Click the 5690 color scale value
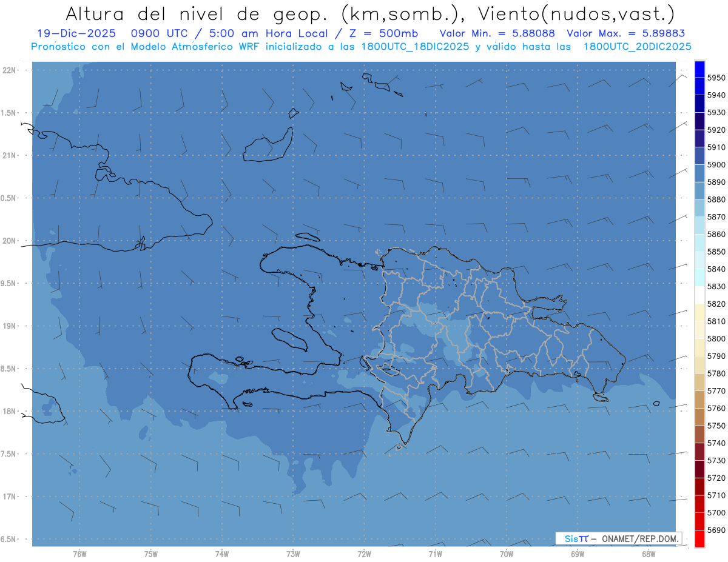 [x=716, y=530]
